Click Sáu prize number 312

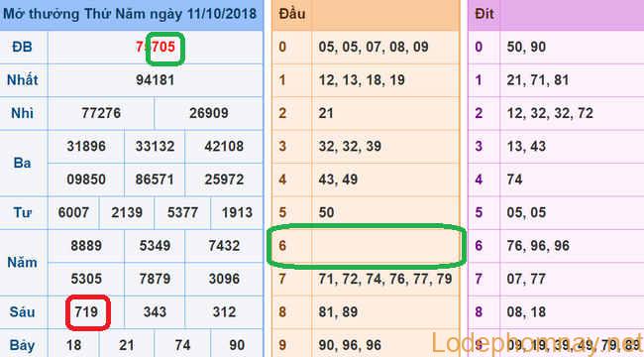[224, 311]
